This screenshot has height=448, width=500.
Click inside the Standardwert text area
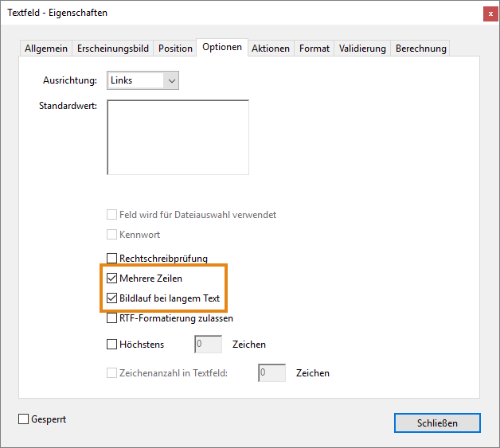(x=178, y=138)
